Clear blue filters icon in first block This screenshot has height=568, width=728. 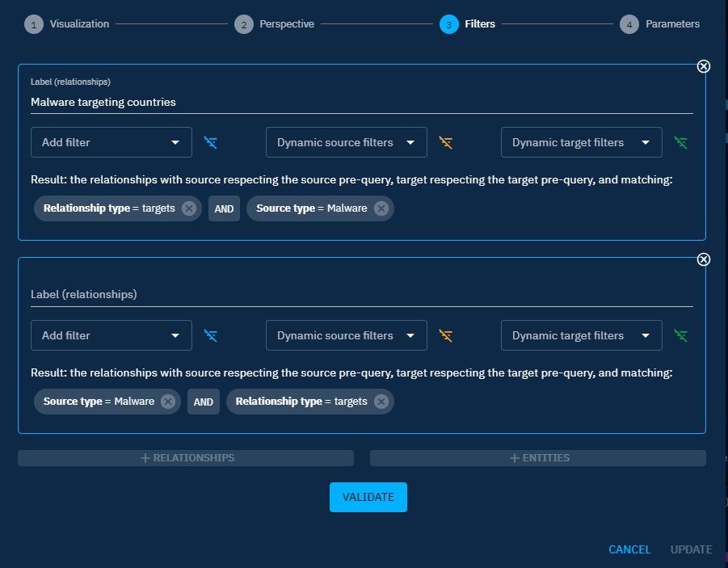(211, 143)
